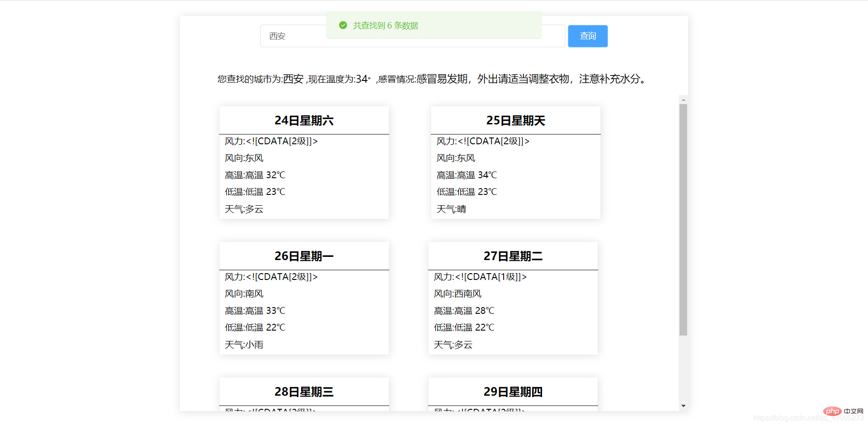Select the 28日星期三 card header

click(304, 392)
